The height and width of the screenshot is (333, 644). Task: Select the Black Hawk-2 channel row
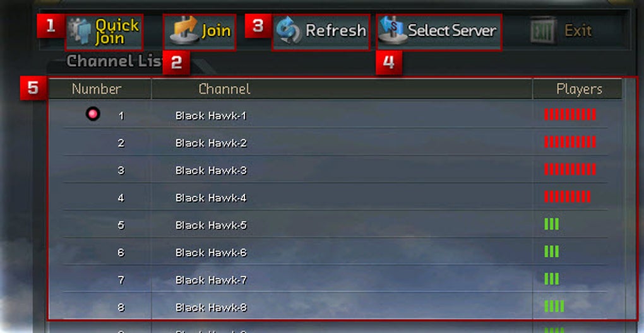335,143
